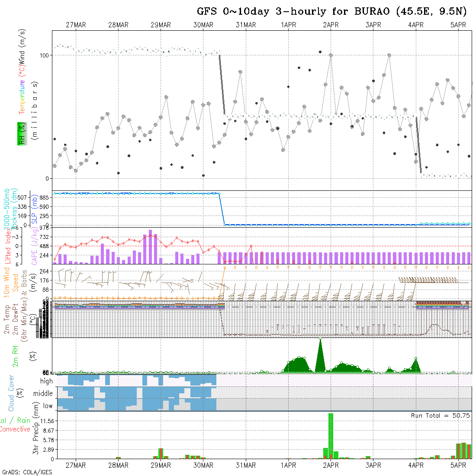Open the GrADS: COLA/IGES credit text
The width and height of the screenshot is (476, 476).
click(x=27, y=472)
